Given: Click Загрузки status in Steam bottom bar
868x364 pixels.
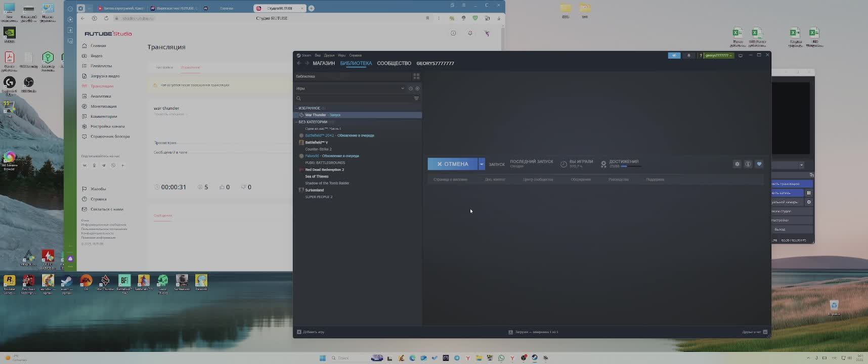Looking at the screenshot, I should (x=534, y=332).
